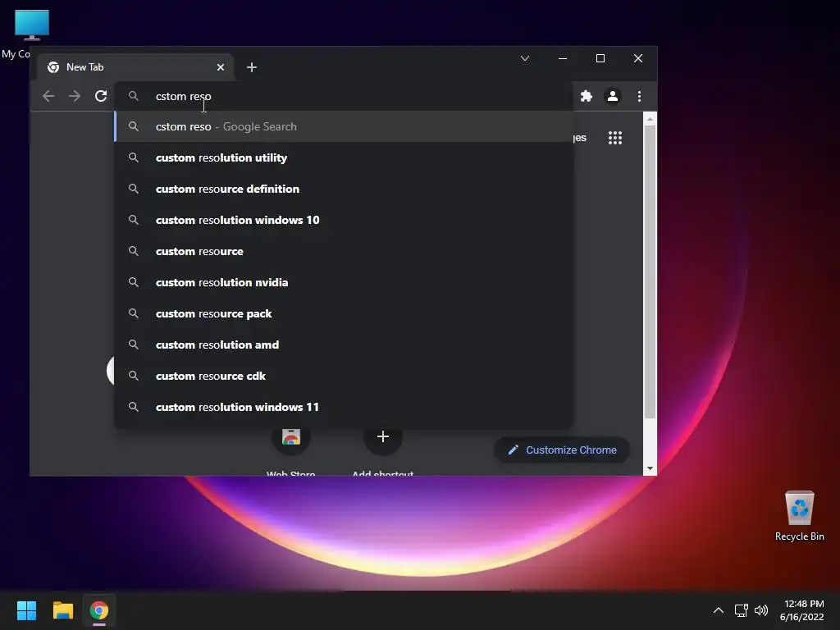Maximize the Chrome window
Screen dimensions: 840x630
coord(600,58)
